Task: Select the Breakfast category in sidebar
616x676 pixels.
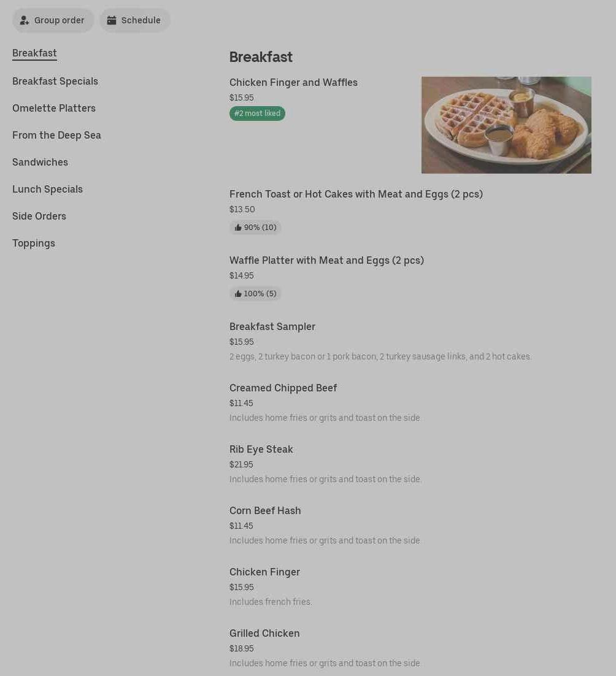Action: pyautogui.click(x=34, y=53)
